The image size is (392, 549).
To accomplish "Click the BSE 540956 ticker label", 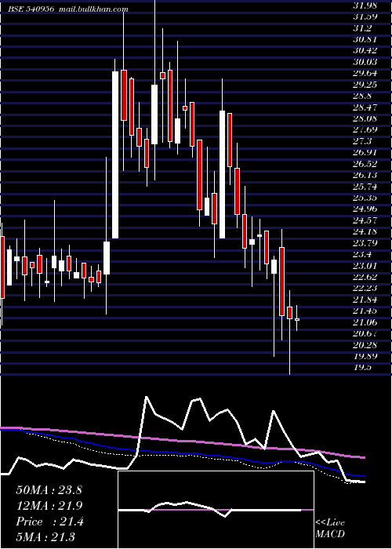I will click(31, 9).
